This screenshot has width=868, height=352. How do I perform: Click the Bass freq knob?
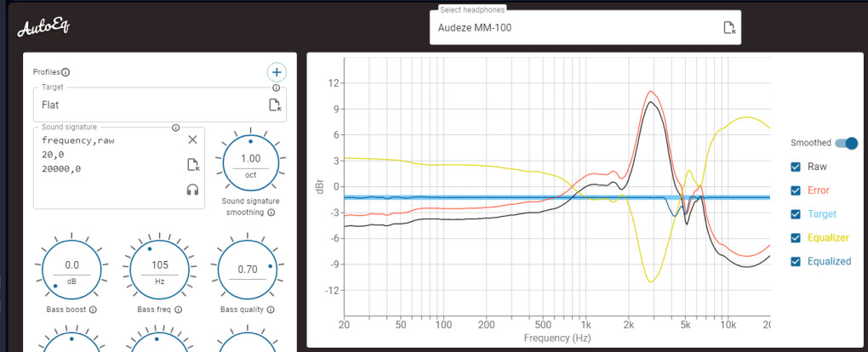pyautogui.click(x=160, y=269)
